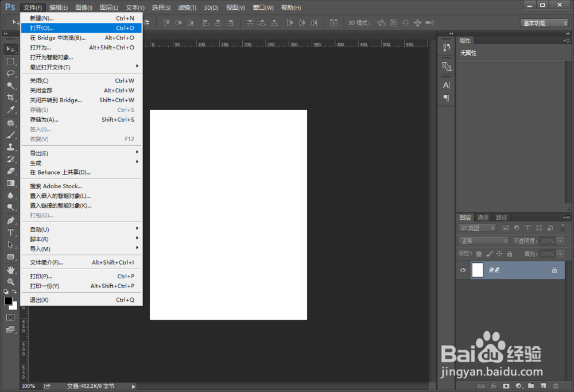Choose 存储为(A)... menu entry
The height and width of the screenshot is (392, 574).
coord(82,119)
